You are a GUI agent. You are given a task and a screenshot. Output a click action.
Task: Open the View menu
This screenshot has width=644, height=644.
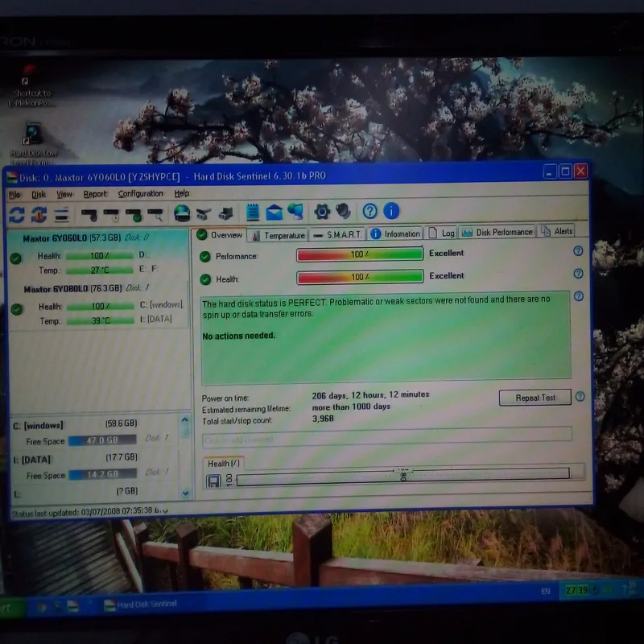[x=64, y=194]
